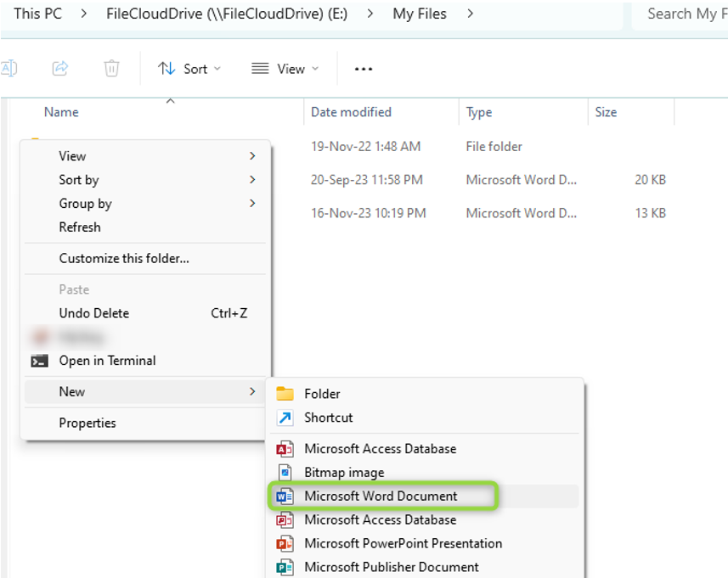
Task: Create a new Folder from submenu
Action: [425, 394]
